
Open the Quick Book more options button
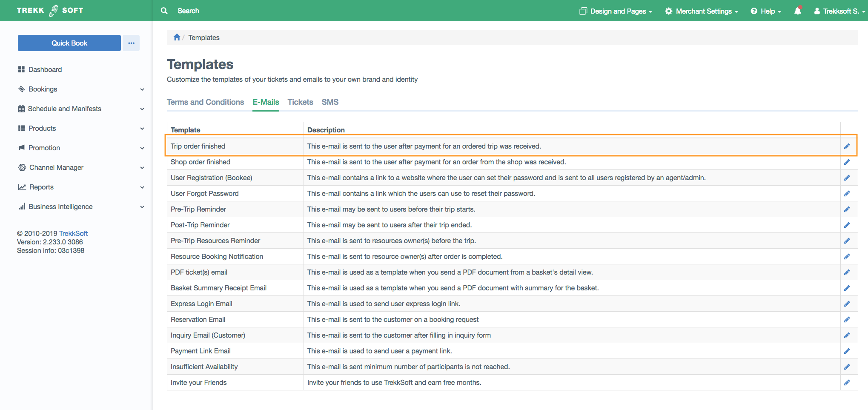click(x=131, y=43)
